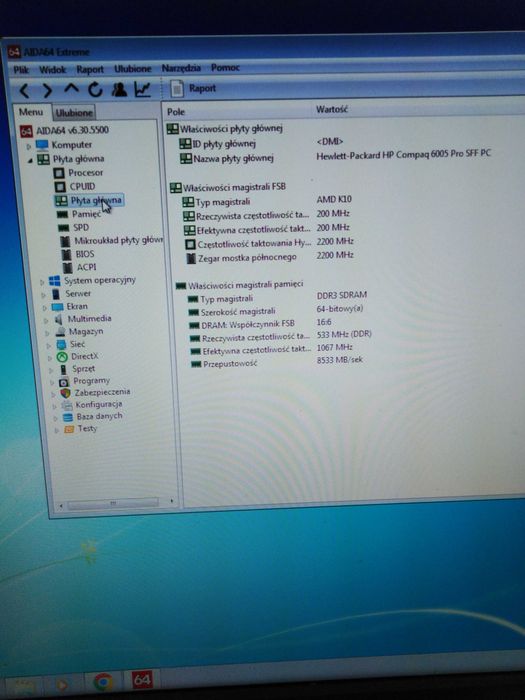Go back with the left arrow toolbar button
The height and width of the screenshot is (700, 525).
pyautogui.click(x=25, y=91)
